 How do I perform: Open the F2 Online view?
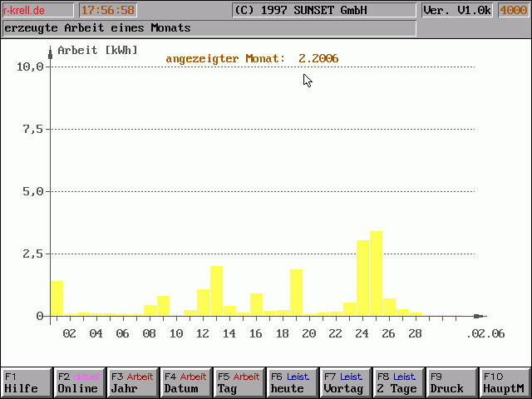click(x=79, y=382)
